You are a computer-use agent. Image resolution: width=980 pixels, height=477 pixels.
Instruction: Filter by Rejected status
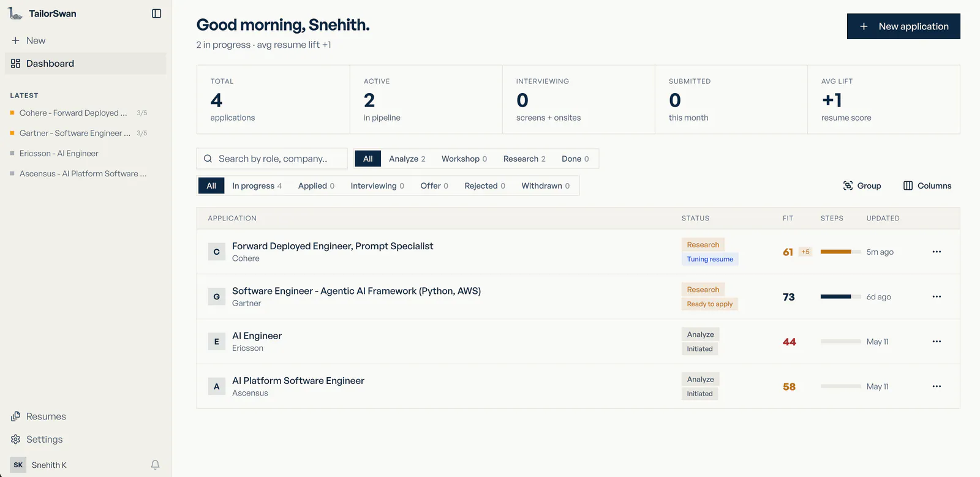485,186
